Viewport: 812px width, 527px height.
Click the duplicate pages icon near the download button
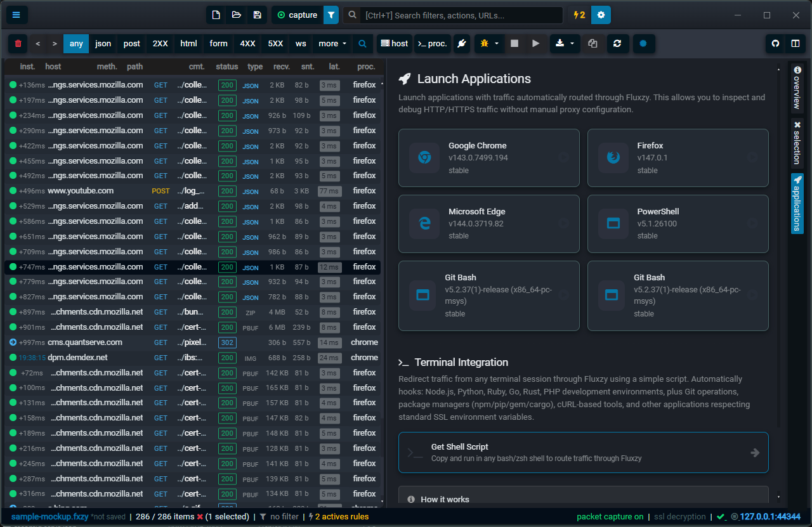(x=593, y=43)
